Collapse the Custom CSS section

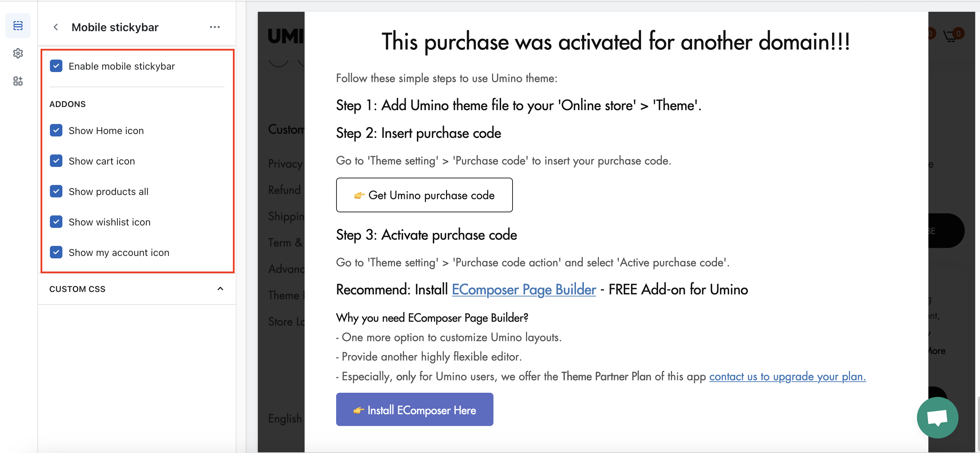[220, 289]
